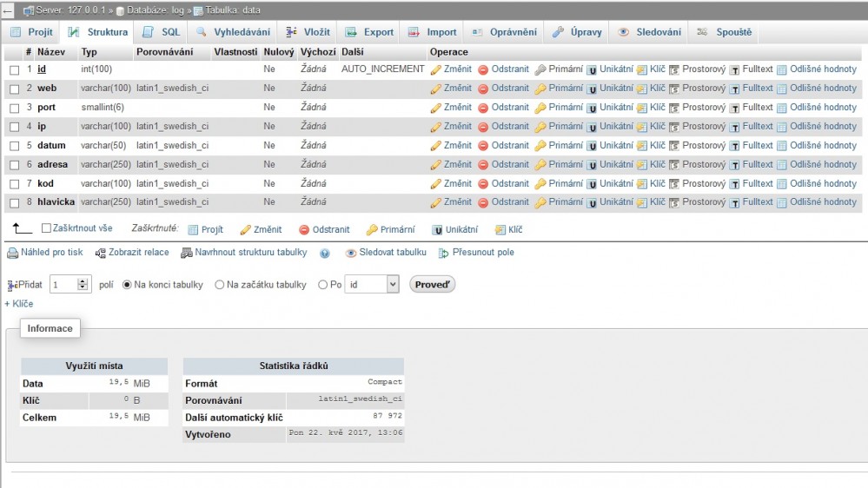Screen dimensions: 868x488
Task: Open the column dropdown showing id
Action: [x=372, y=284]
